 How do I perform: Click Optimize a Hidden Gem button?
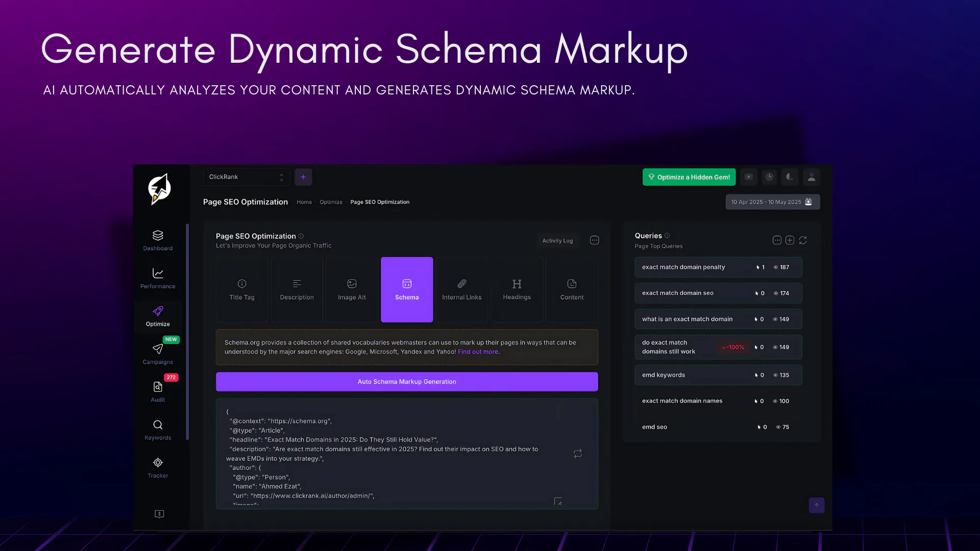(689, 177)
